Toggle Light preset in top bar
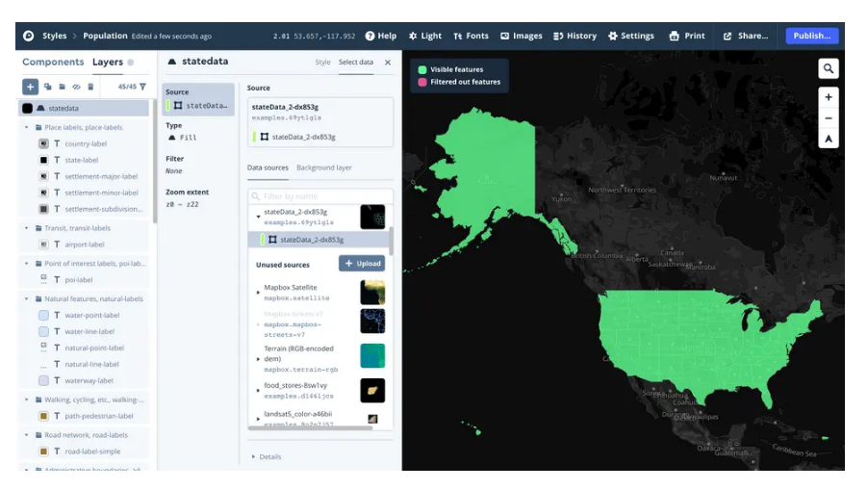The image size is (868, 490). coord(425,36)
